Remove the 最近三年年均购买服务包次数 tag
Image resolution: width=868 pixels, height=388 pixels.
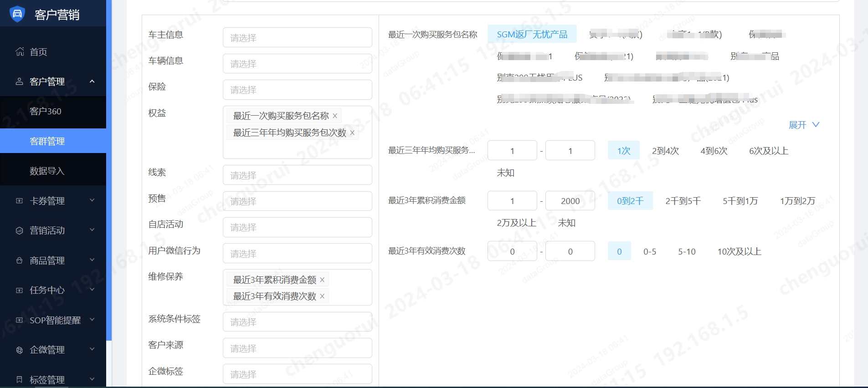[352, 133]
